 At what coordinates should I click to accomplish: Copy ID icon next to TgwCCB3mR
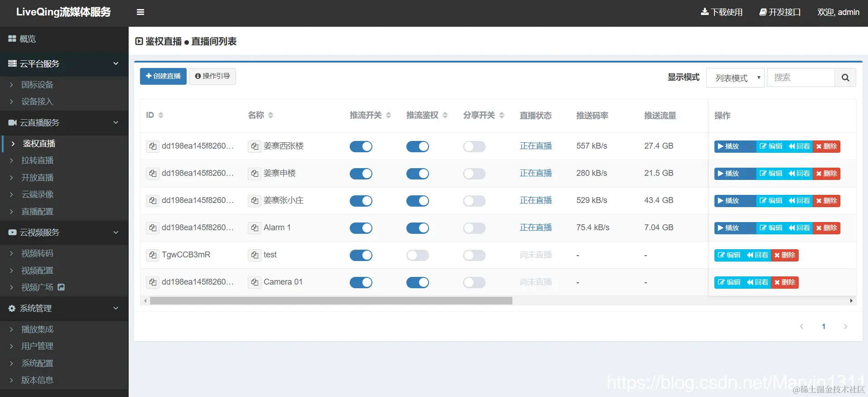click(x=153, y=255)
